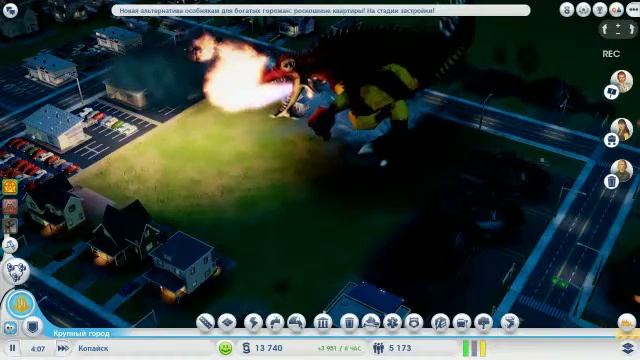Open the Police badge menu

[414, 322]
